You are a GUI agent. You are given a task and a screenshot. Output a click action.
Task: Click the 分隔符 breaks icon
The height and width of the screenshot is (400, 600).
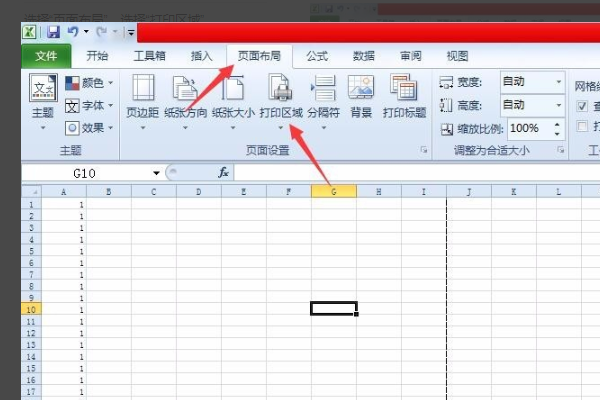pyautogui.click(x=324, y=88)
